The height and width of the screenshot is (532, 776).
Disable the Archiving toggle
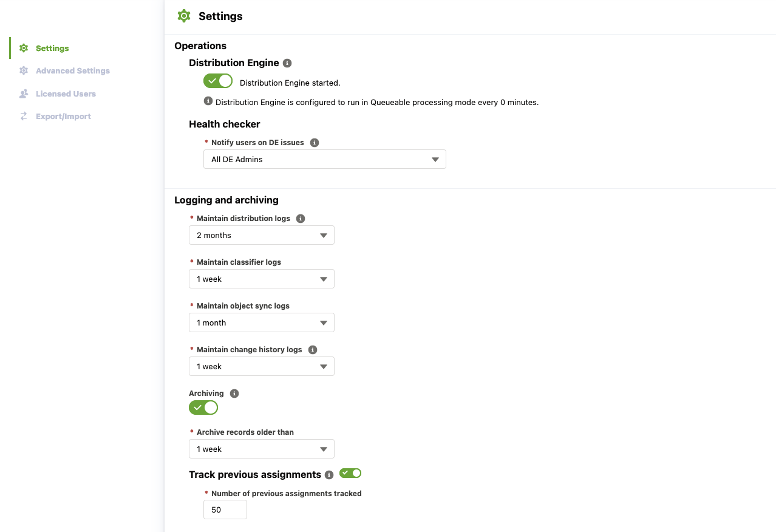pyautogui.click(x=203, y=408)
